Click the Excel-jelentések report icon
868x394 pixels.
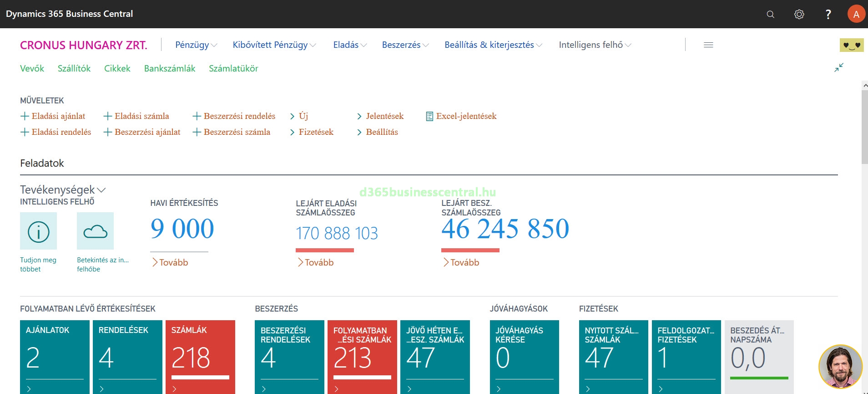click(429, 117)
